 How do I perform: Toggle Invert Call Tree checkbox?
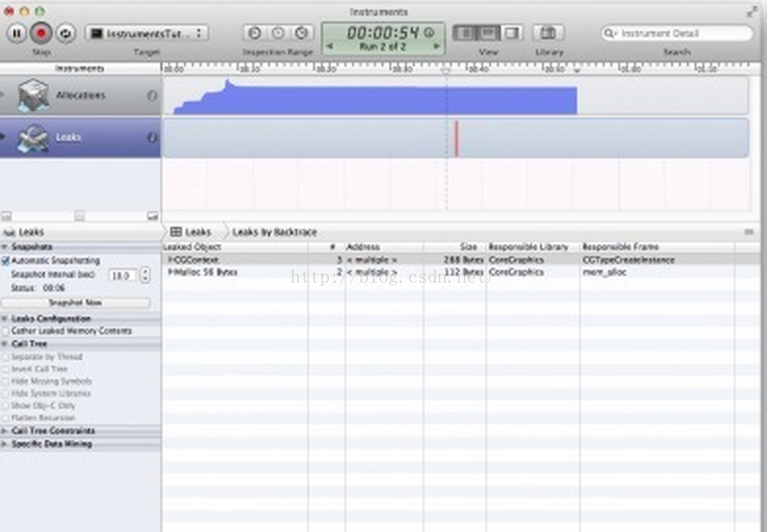(6, 370)
